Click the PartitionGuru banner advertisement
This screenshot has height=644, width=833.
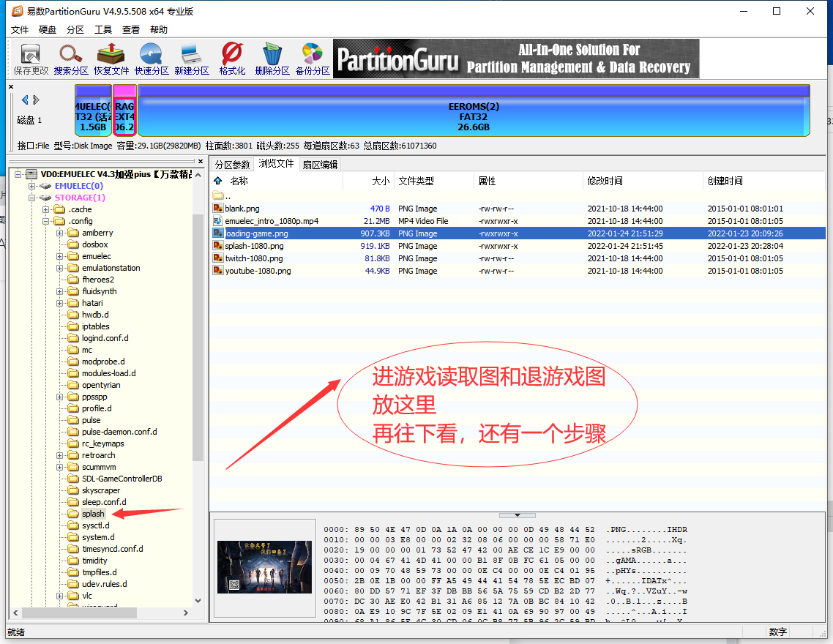pos(516,59)
